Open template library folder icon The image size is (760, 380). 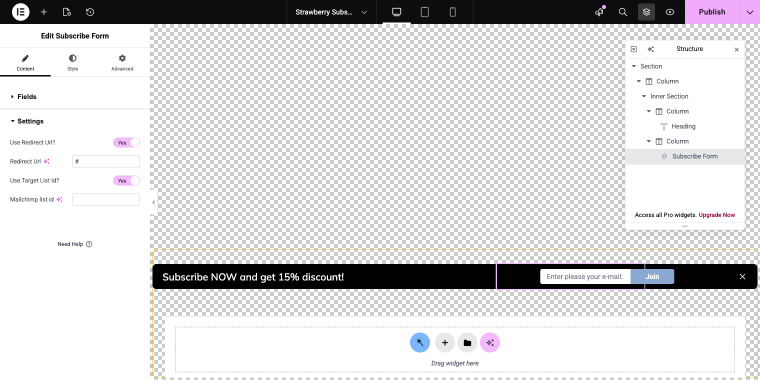pos(467,343)
